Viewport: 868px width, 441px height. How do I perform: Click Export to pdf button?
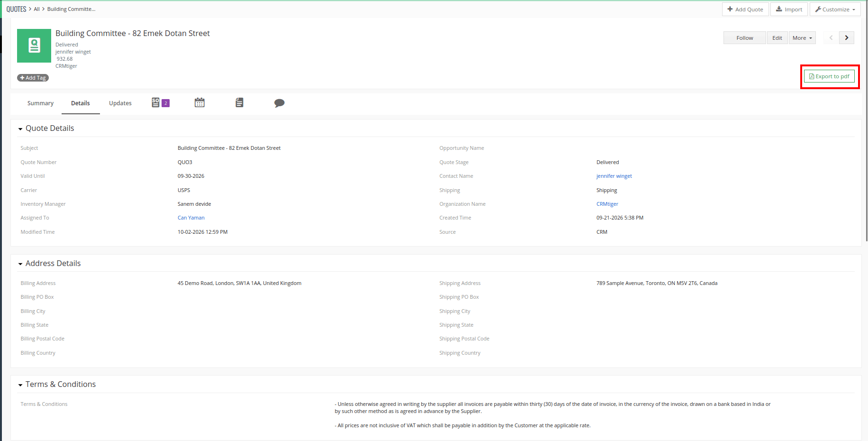829,76
